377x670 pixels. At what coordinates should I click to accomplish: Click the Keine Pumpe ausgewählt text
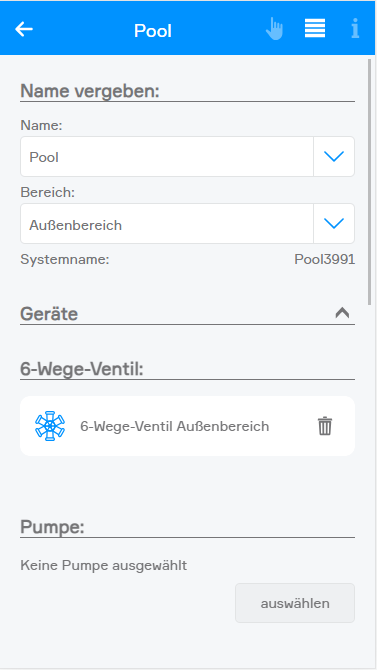point(104,565)
